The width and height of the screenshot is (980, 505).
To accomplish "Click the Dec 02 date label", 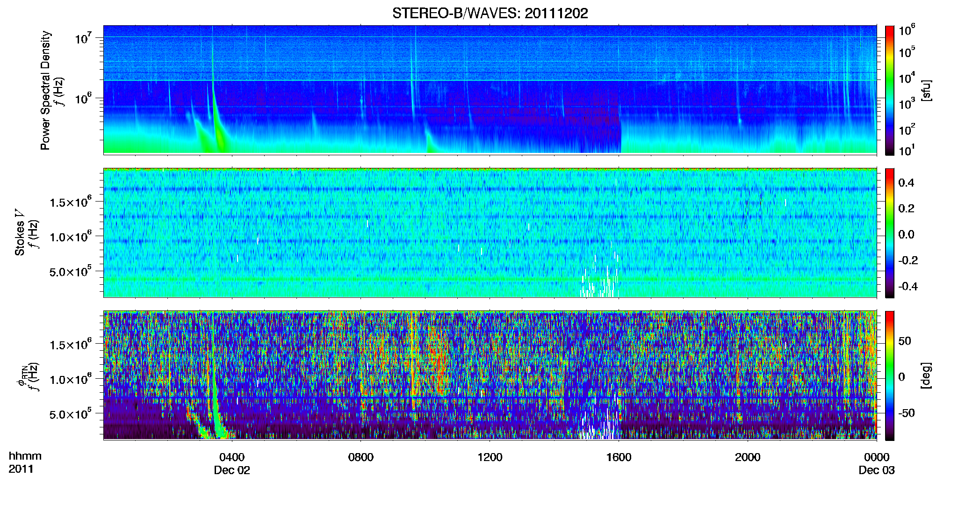I will [x=232, y=470].
